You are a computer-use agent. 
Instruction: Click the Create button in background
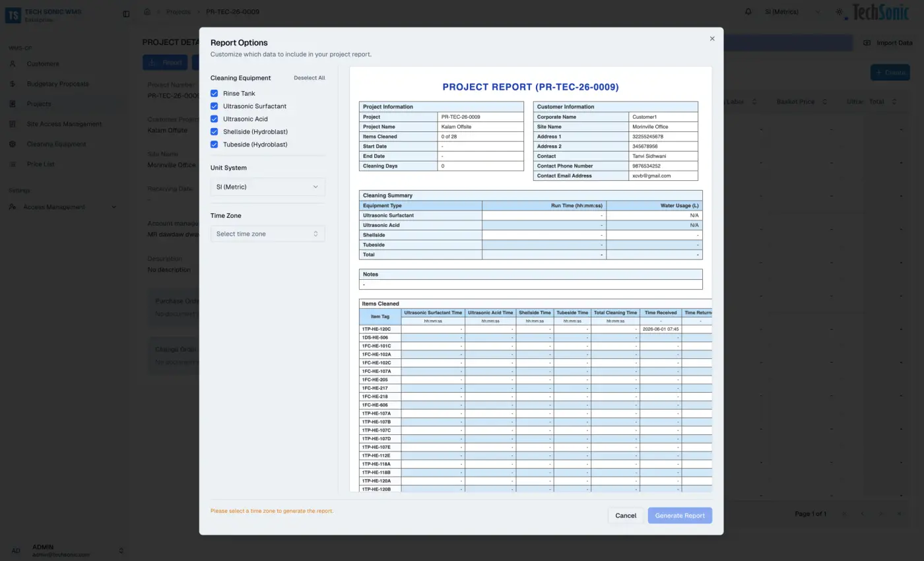coord(890,73)
